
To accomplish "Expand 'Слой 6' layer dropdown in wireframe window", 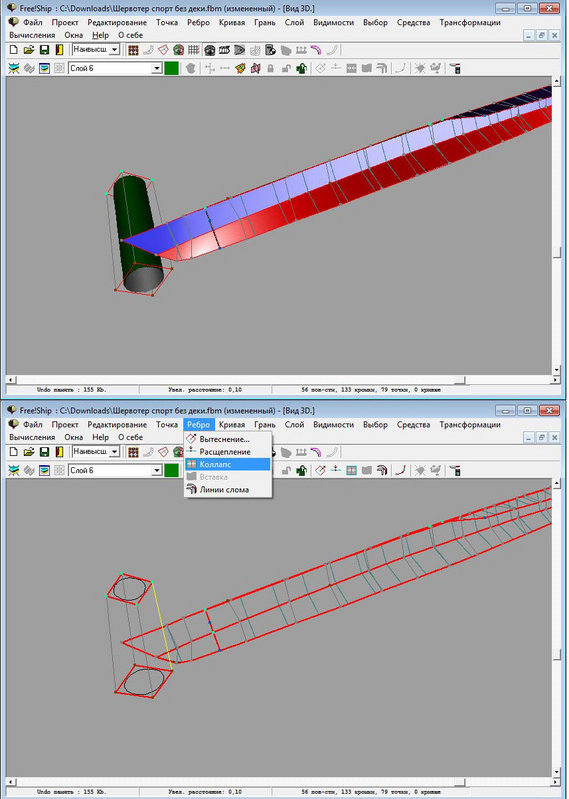I will point(157,470).
